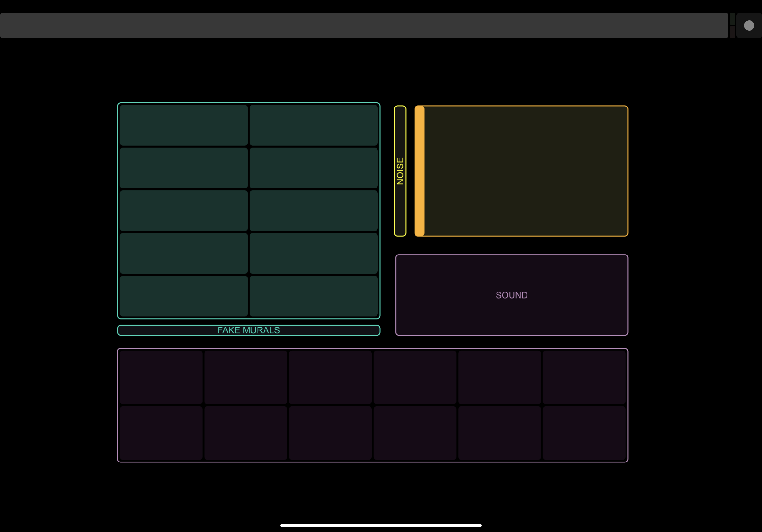Trigger green pad, fourth row, right column

[x=314, y=253]
